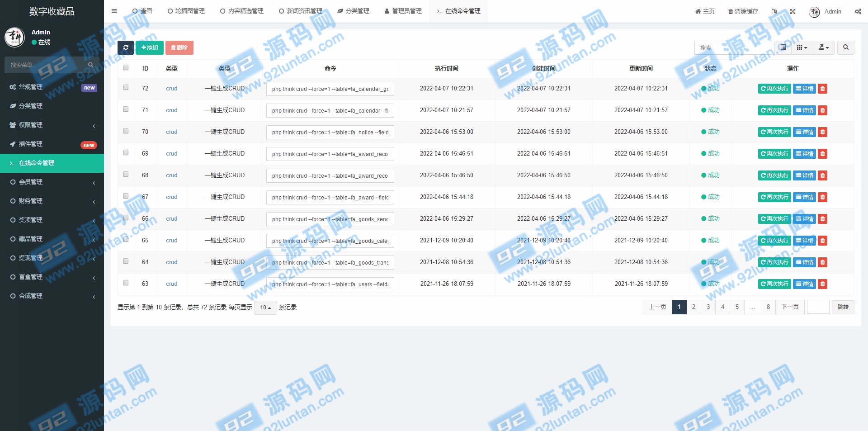Open the page size dropdown showing 10
The image size is (868, 431).
[265, 308]
